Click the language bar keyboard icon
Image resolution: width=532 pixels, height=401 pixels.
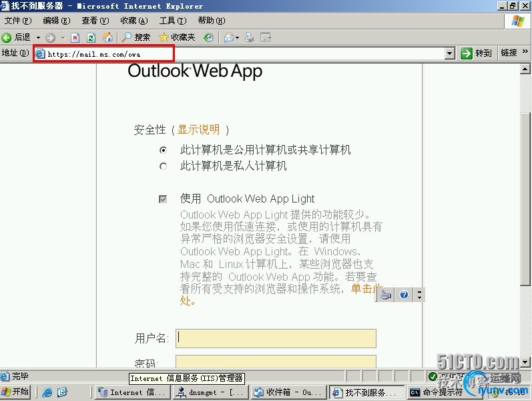(x=386, y=295)
